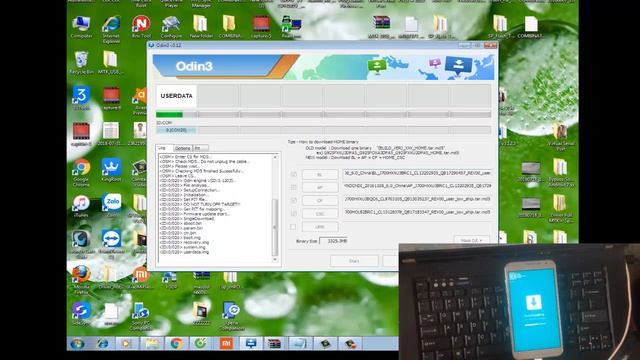The height and width of the screenshot is (360, 640).
Task: Launch the KingRoot desktop shortcut
Action: pos(111,169)
